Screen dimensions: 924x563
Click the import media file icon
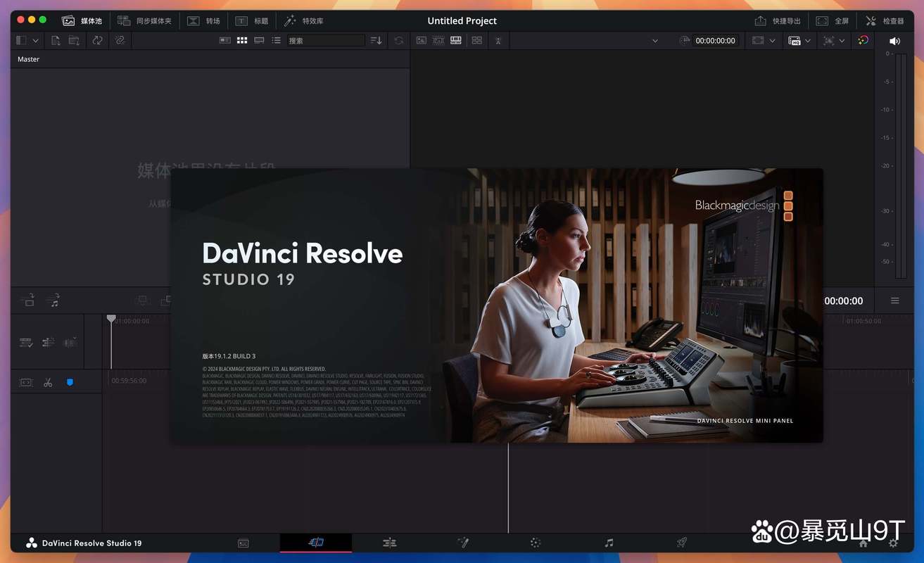point(56,41)
